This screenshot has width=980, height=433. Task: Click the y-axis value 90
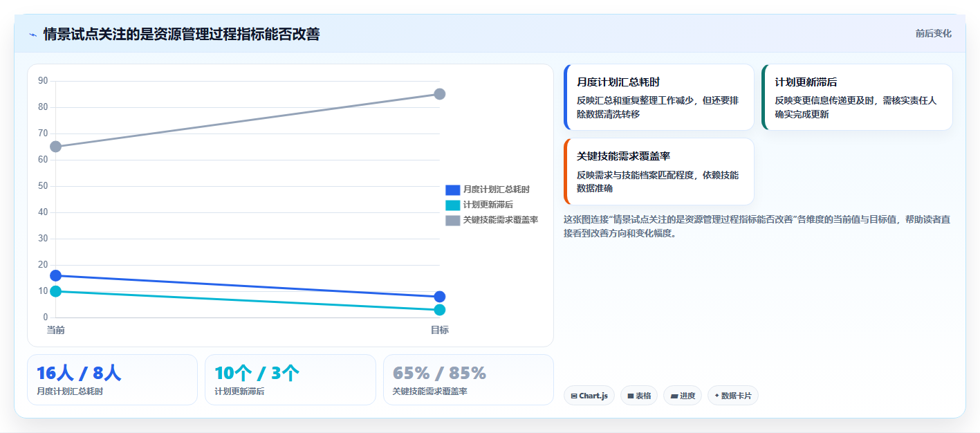pos(43,81)
